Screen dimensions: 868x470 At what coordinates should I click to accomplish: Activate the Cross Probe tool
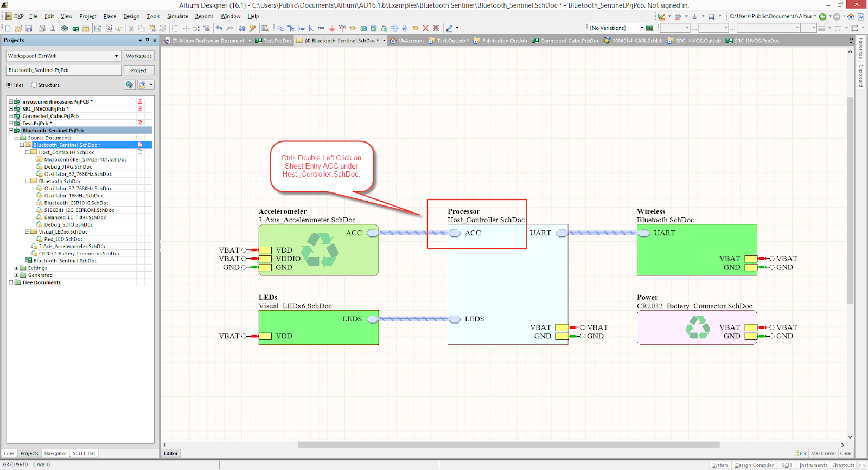(252, 28)
